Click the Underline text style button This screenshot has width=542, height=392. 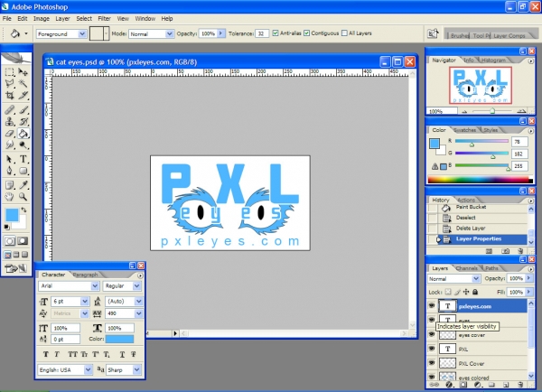point(122,354)
